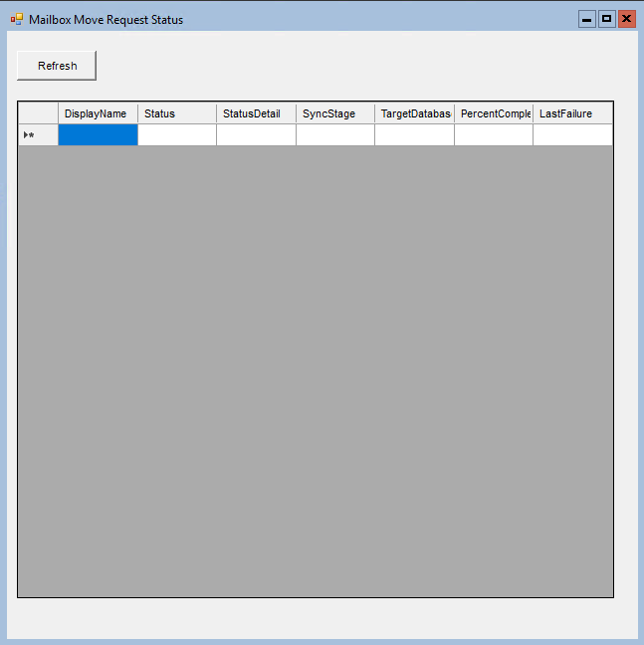Select the empty TargetDatabase cell
644x645 pixels.
pyautogui.click(x=415, y=135)
